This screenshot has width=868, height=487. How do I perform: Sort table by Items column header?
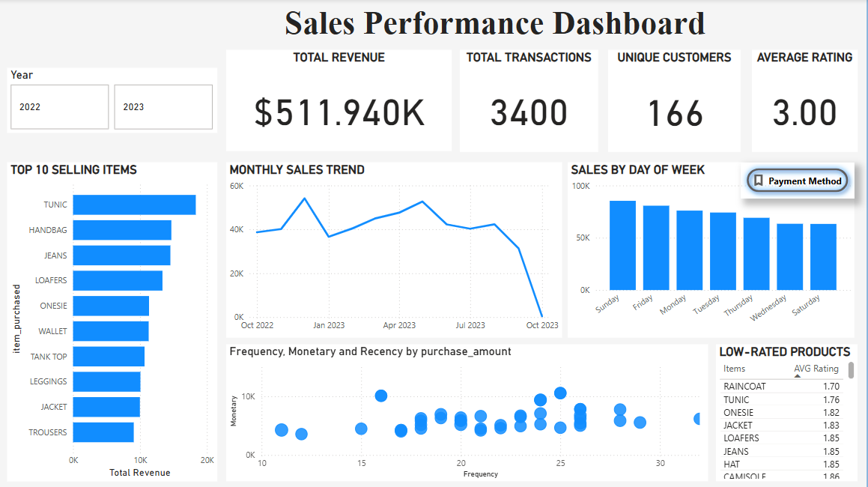click(735, 369)
